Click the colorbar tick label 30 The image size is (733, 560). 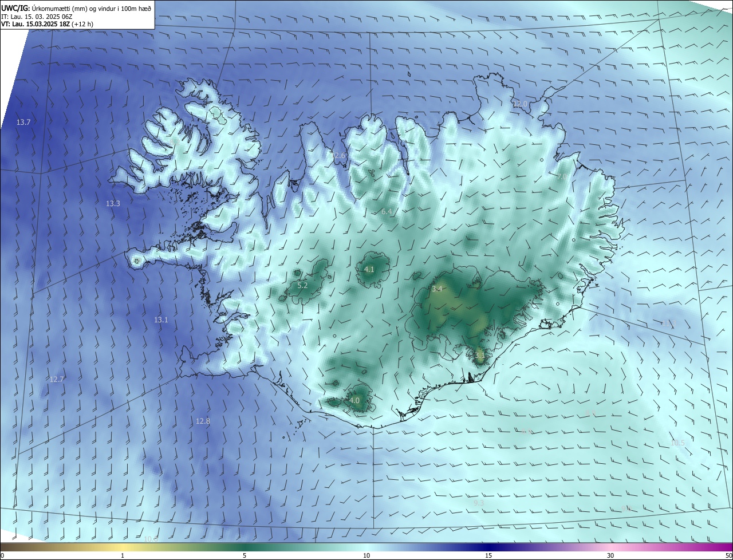(x=610, y=556)
